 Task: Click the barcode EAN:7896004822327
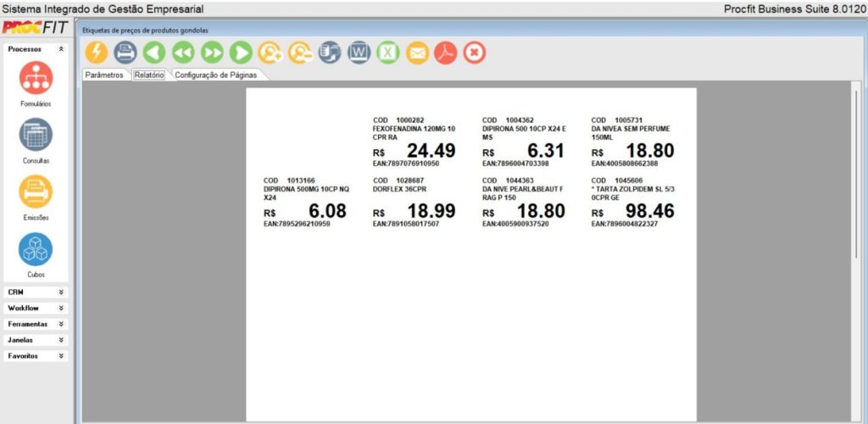625,224
